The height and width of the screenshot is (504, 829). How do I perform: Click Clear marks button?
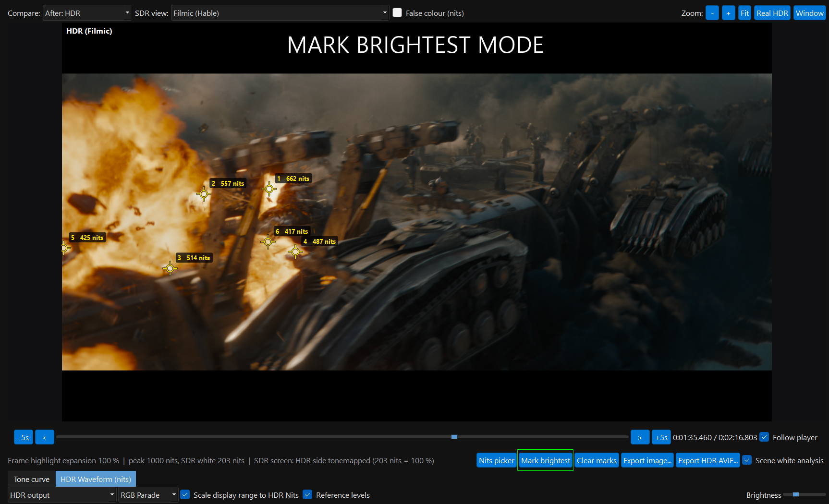(597, 460)
